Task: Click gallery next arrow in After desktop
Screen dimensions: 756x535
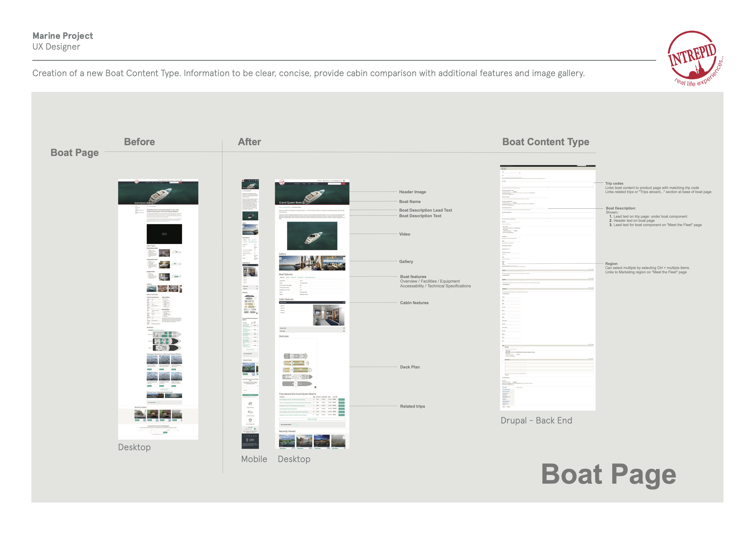Action: [344, 259]
